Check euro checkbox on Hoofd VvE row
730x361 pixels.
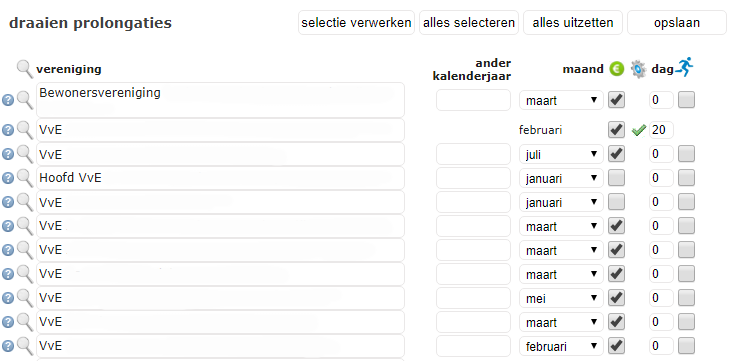[x=616, y=178]
